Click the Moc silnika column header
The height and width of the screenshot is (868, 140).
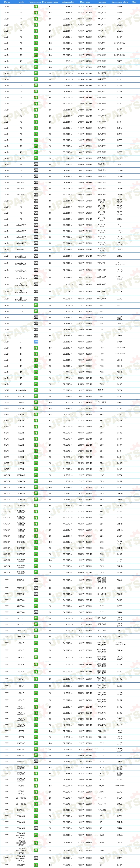[85, 2]
